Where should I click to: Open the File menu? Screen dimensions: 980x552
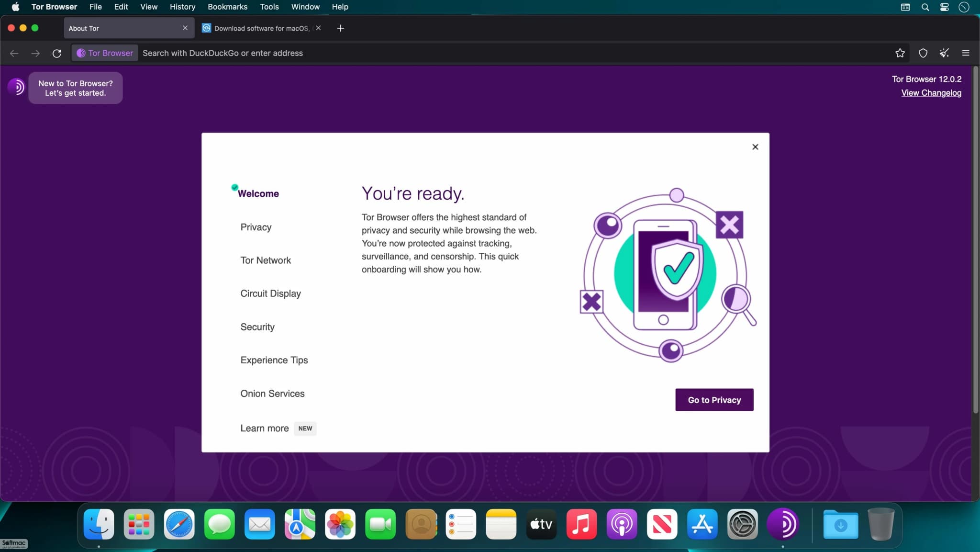96,7
